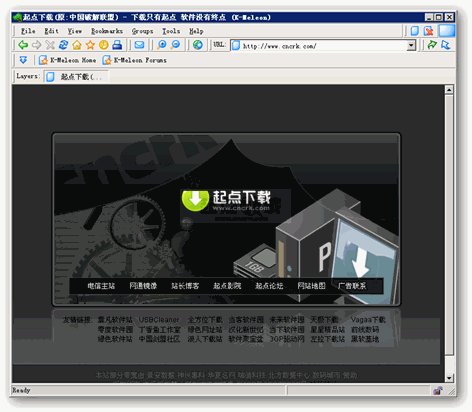472x412 pixels.
Task: Open the 站长博客 link
Action: tap(185, 286)
